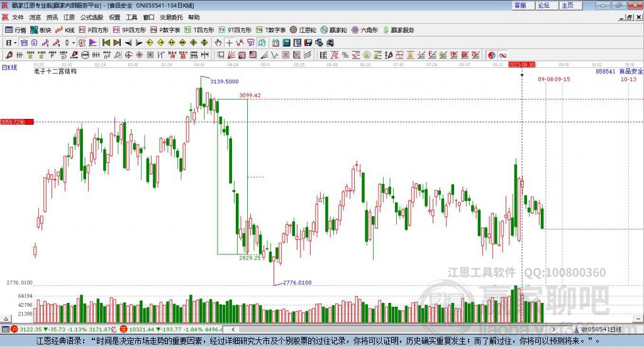Open the 江恩轮 Gann wheel tool
Viewport: 644px width, 347px height.
(x=303, y=30)
